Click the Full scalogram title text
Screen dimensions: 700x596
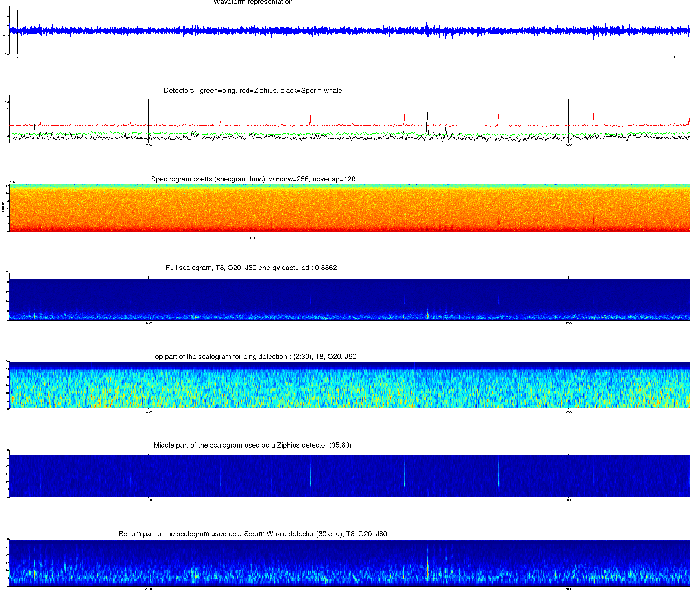(x=253, y=268)
